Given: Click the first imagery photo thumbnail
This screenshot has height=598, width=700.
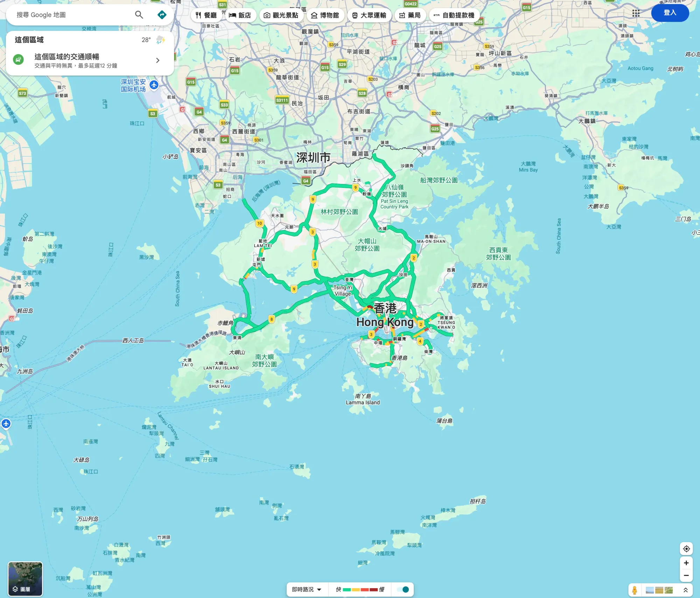Looking at the screenshot, I should [x=650, y=590].
